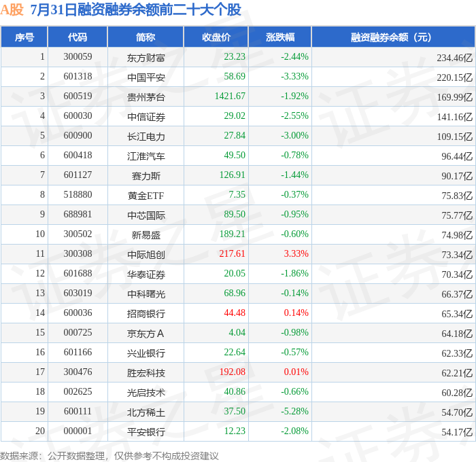
Task: Click the title 7月31日融资融券余额前二十大个股
Action: click(x=136, y=10)
